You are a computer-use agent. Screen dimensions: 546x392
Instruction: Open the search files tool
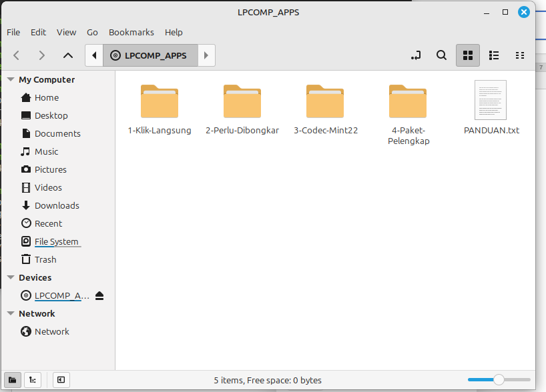click(x=441, y=55)
